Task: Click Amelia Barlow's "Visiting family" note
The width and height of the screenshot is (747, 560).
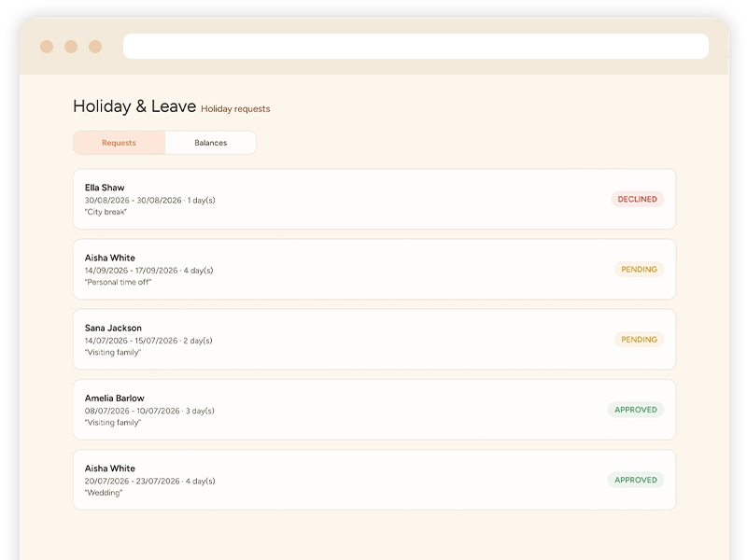Action: coord(113,423)
